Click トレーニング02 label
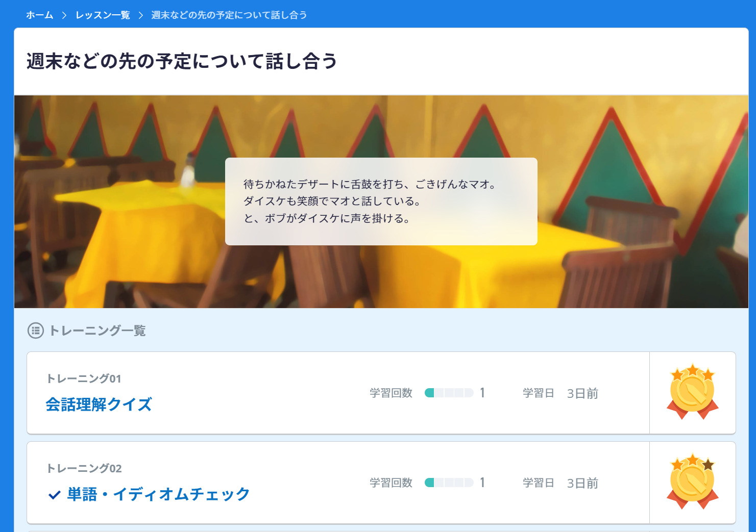This screenshot has height=532, width=756. [x=84, y=468]
